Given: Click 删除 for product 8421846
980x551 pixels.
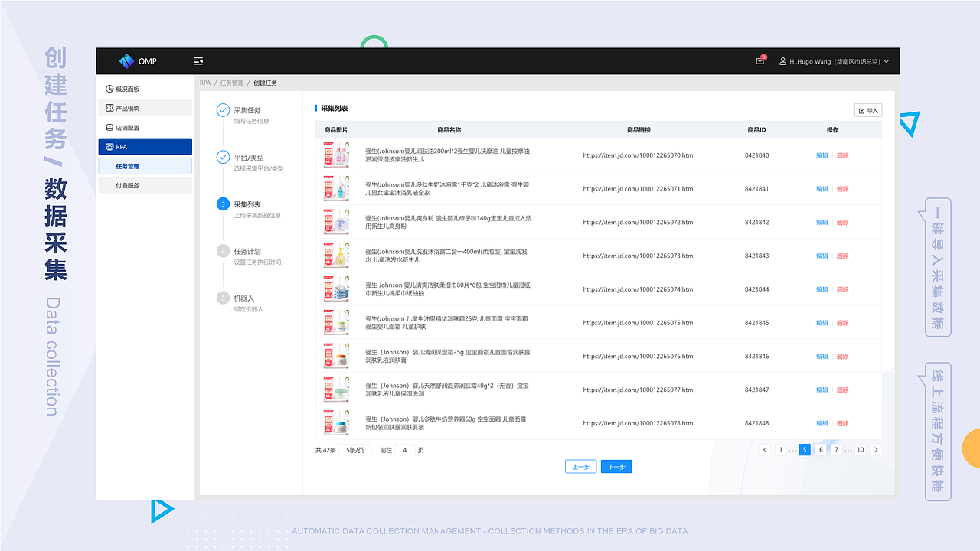Looking at the screenshot, I should click(842, 356).
